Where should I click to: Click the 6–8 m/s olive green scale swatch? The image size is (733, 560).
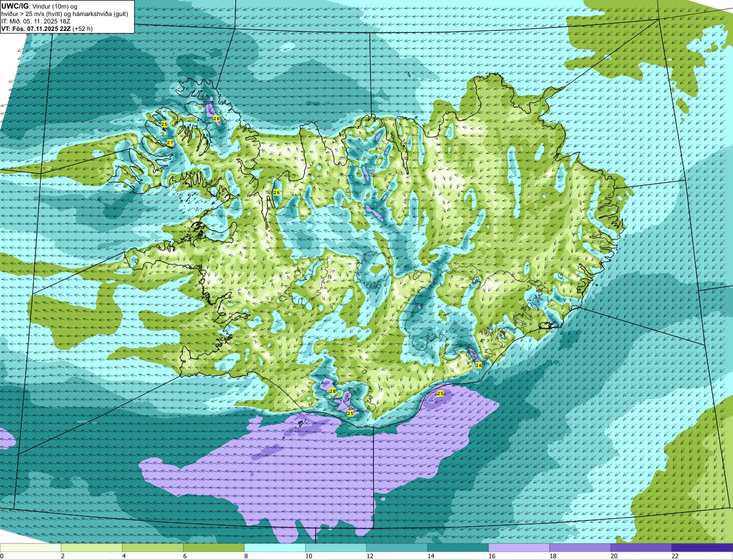(214, 547)
